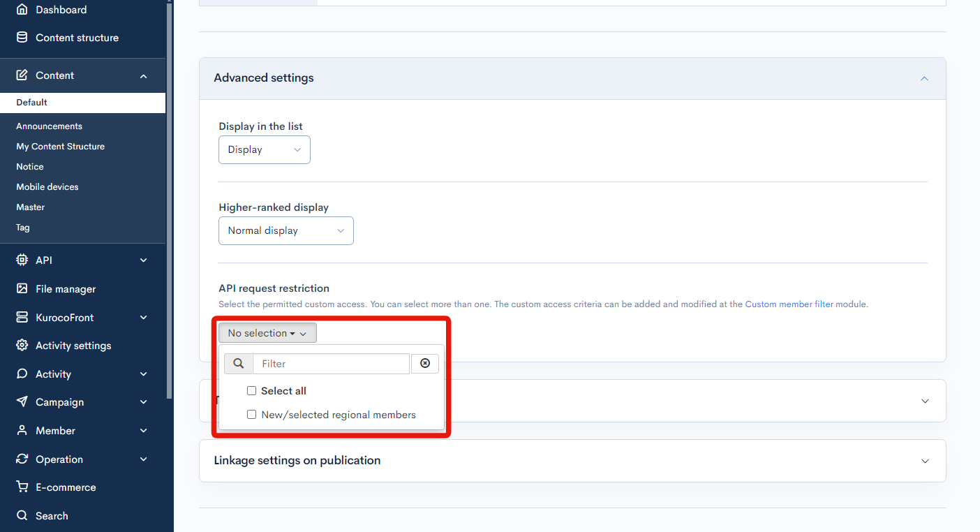The width and height of the screenshot is (980, 532).
Task: Click the Search magnifier icon in the sidebar
Action: coord(22,515)
